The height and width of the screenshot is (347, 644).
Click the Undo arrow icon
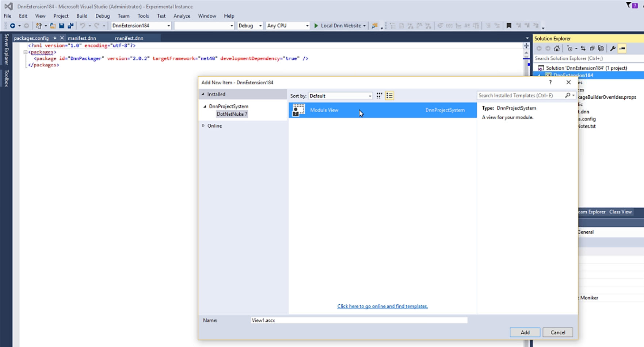tap(83, 26)
